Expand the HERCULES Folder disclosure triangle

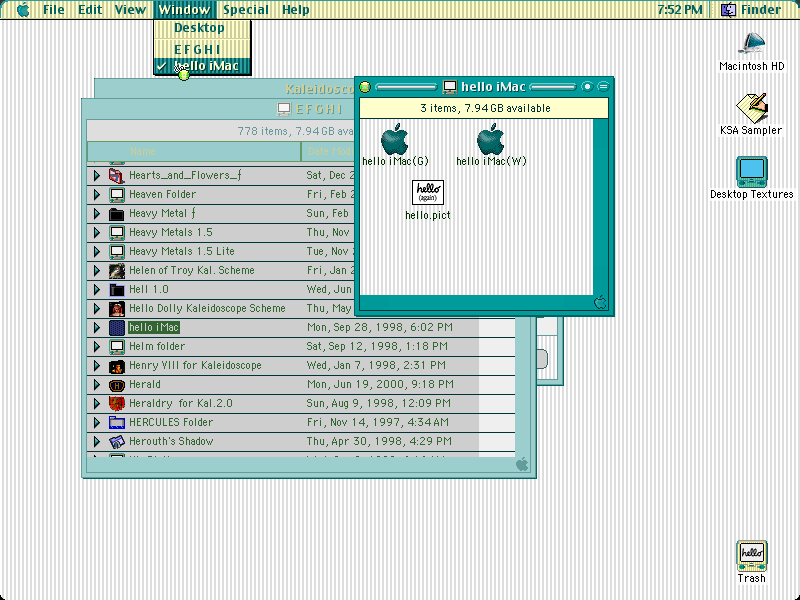[x=96, y=422]
